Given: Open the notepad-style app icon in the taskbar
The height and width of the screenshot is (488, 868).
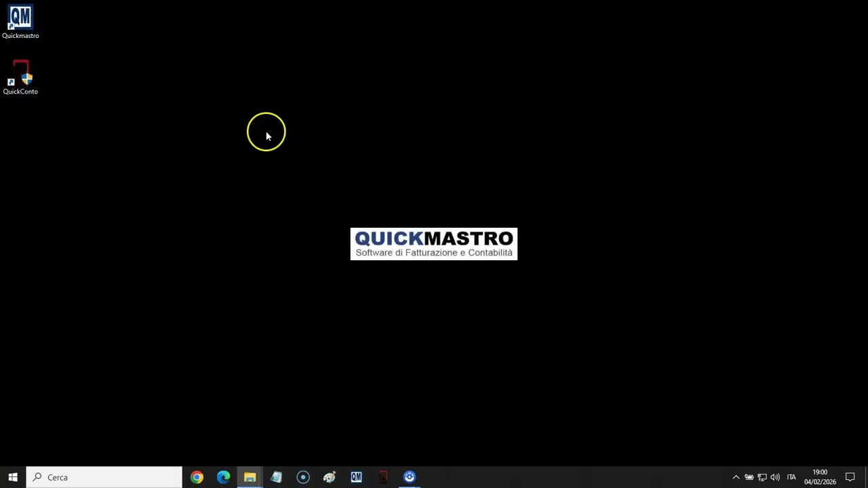Looking at the screenshot, I should click(x=276, y=477).
